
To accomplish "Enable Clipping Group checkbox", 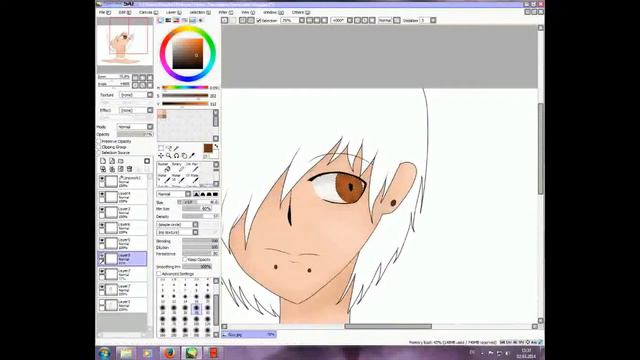I will click(x=99, y=147).
